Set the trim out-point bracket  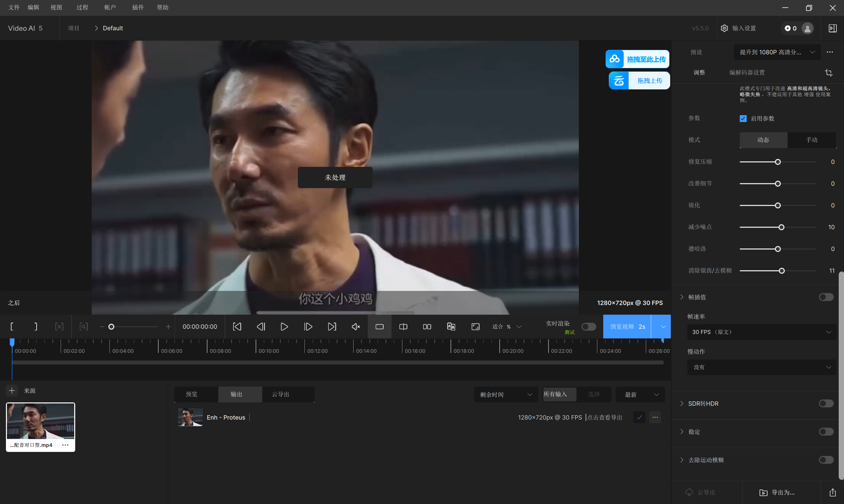36,326
